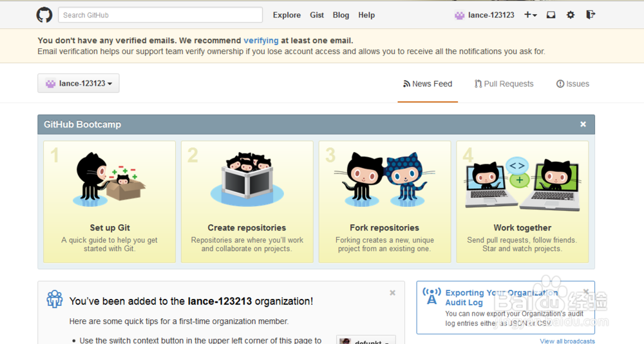Viewport: 644px width, 344px height.
Task: Click the Work together title
Action: click(522, 227)
